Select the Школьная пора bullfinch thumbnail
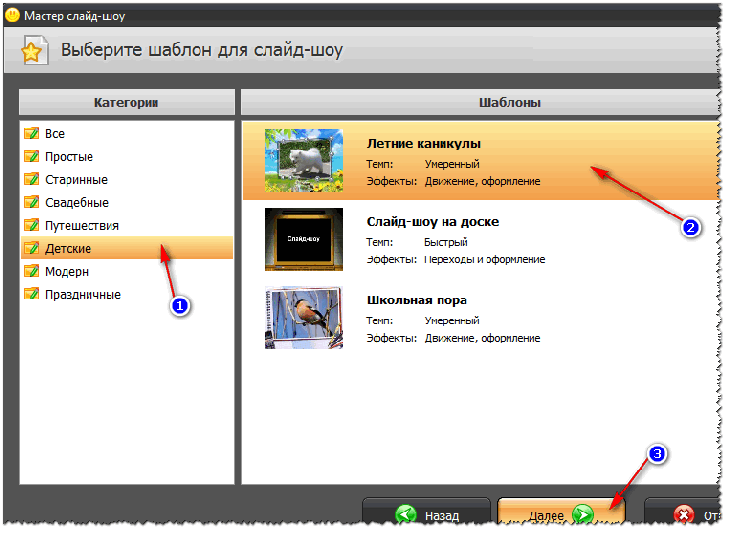Screen dimensions: 730x533 [304, 318]
